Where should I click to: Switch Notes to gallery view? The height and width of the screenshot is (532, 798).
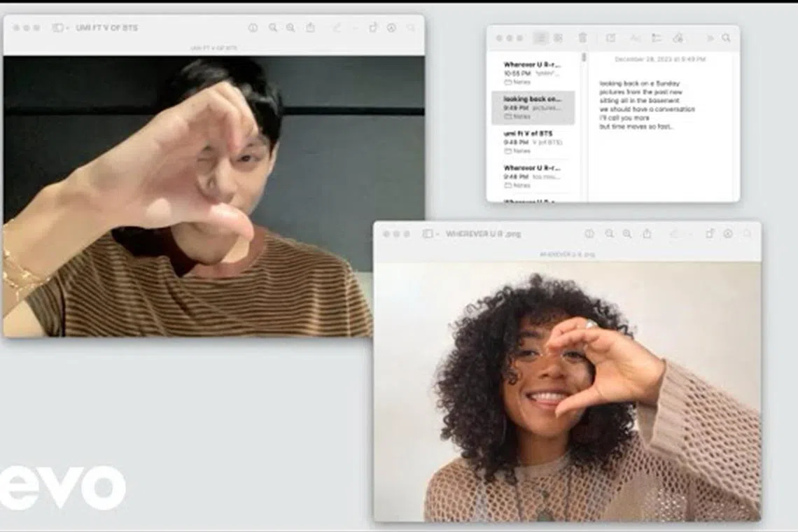coord(558,38)
